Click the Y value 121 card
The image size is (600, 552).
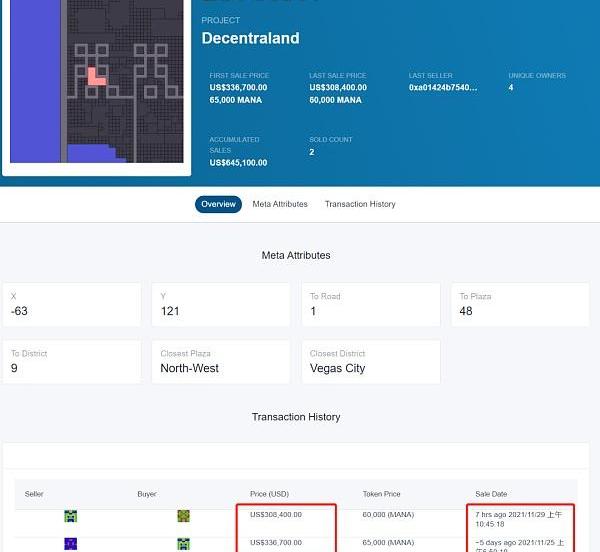pos(221,304)
